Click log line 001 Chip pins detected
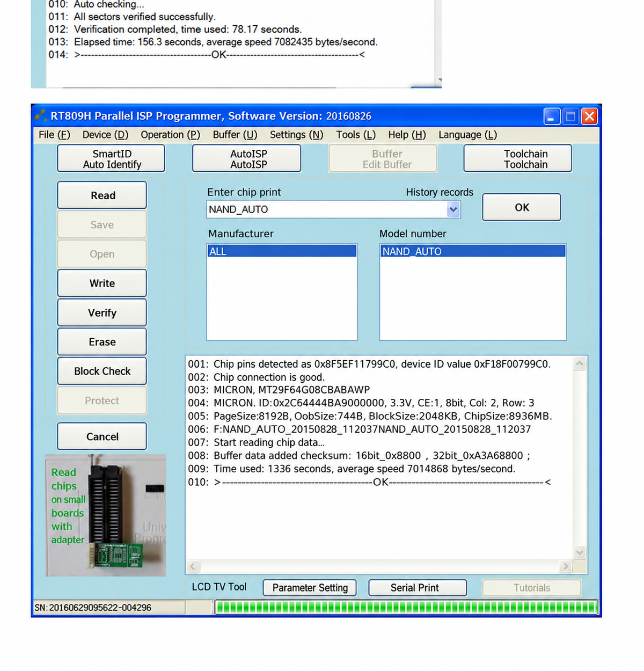 (x=369, y=364)
